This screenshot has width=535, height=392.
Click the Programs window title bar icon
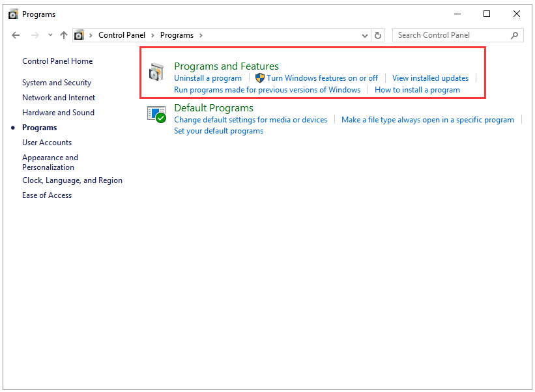13,14
